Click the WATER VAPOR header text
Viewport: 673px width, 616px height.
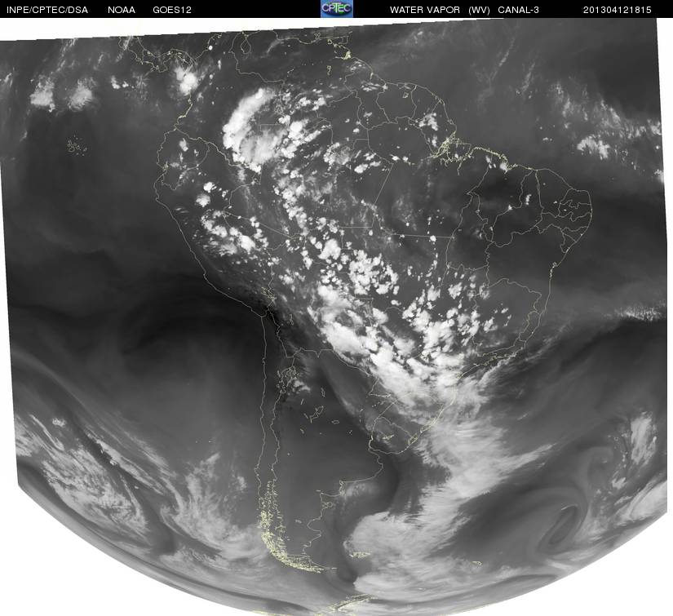coord(425,10)
